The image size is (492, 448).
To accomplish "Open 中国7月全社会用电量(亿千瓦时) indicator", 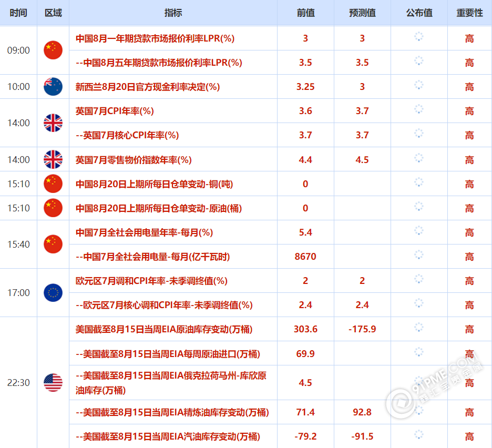I will (152, 257).
